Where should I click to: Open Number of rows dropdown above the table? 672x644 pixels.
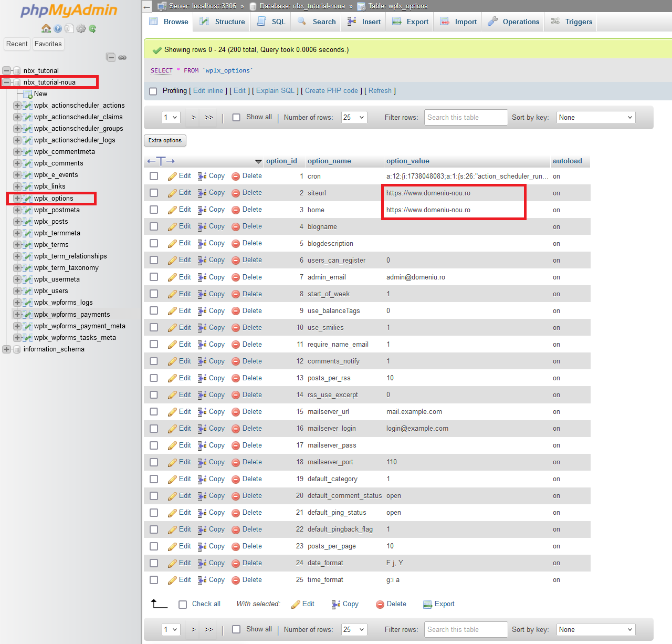click(x=354, y=117)
